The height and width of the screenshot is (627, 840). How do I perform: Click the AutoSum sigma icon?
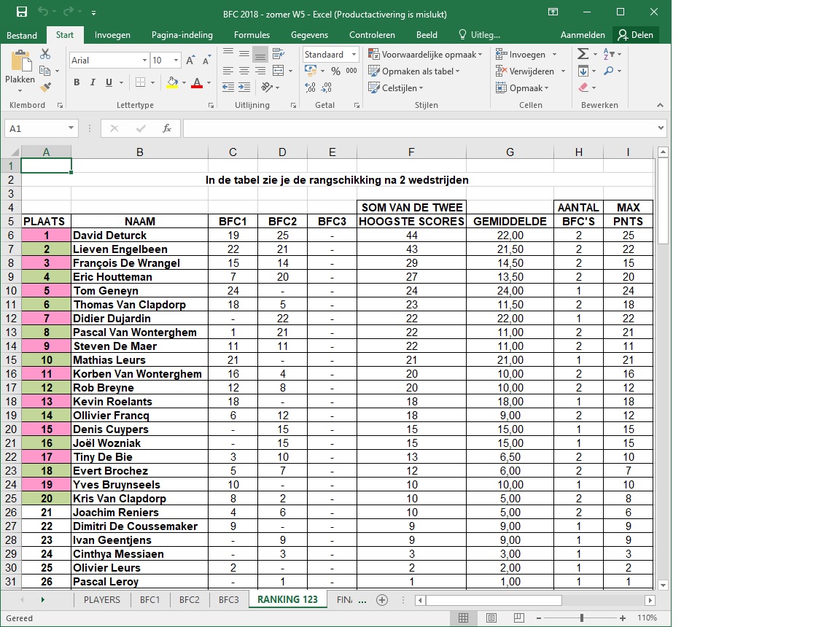click(x=583, y=54)
